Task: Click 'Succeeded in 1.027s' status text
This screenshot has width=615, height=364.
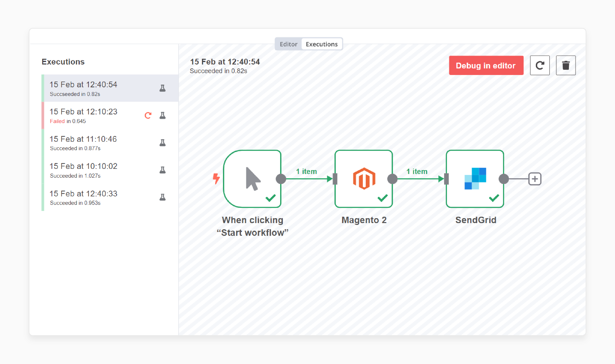Action: 75,176
